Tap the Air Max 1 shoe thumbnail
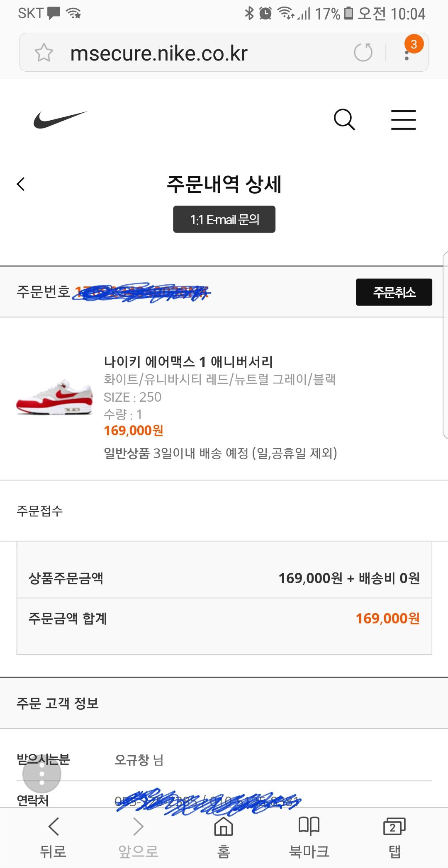Screen dimensions: 448x868 [54, 397]
